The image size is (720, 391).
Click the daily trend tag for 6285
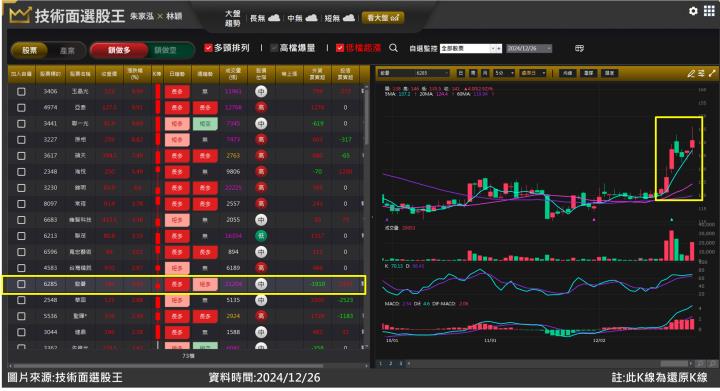click(177, 284)
